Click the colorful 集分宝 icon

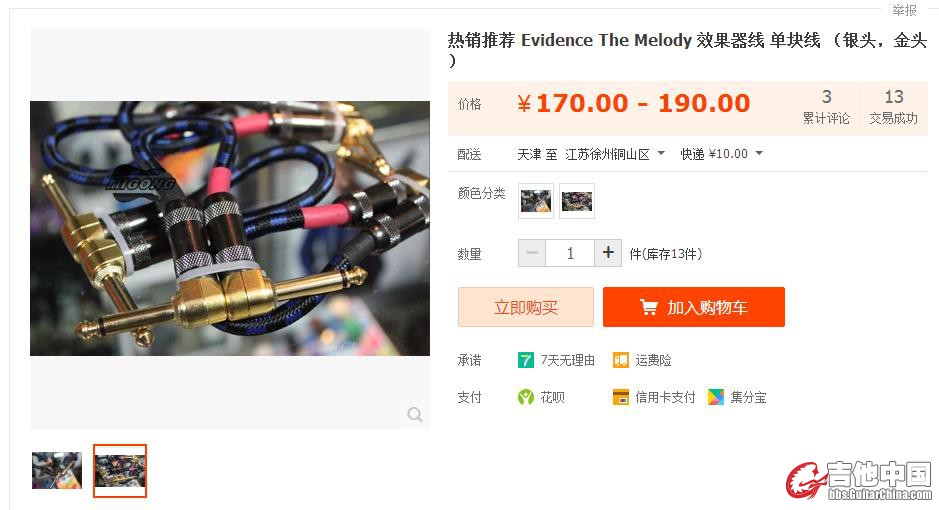[716, 397]
